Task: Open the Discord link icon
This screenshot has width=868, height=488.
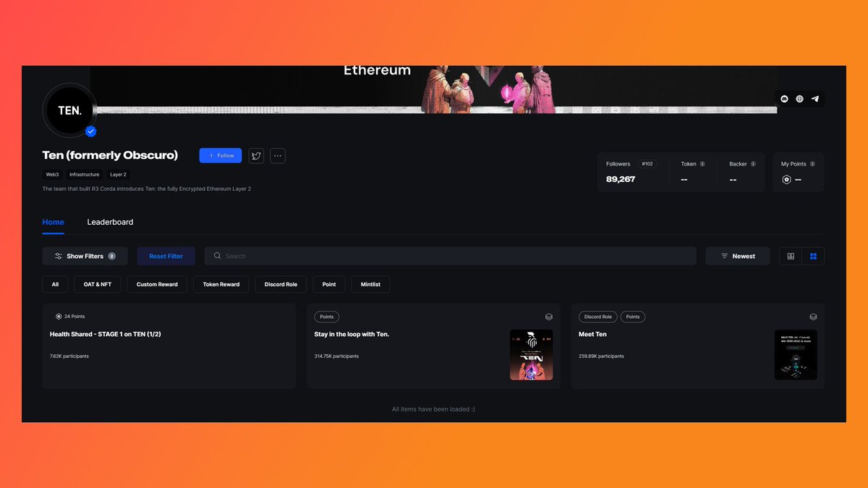Action: pyautogui.click(x=784, y=99)
